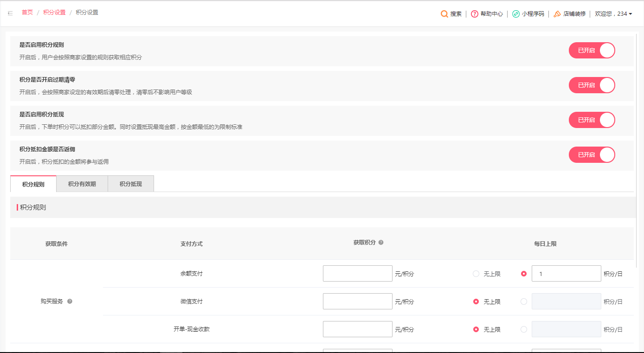Click the orange search magnifier icon
This screenshot has width=644, height=353.
click(x=444, y=14)
